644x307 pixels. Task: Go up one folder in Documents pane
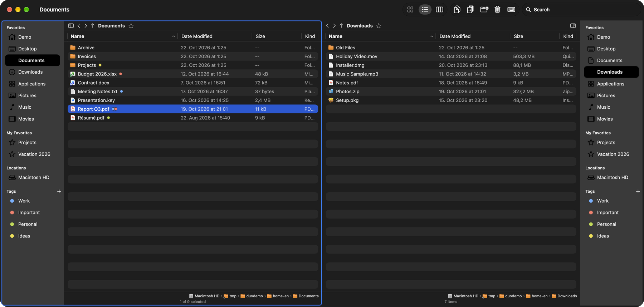(93, 26)
